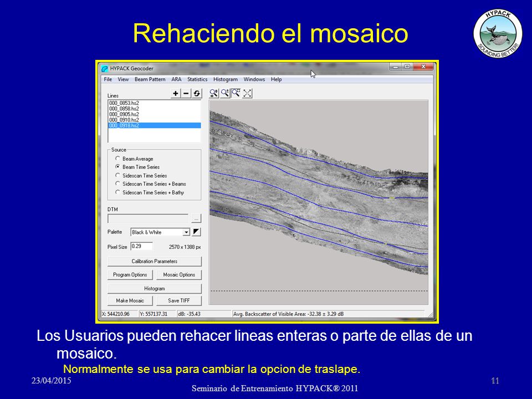Screen dimensions: 532x399
Task: Click the Y: 557137.31 status field
Action: (x=157, y=314)
